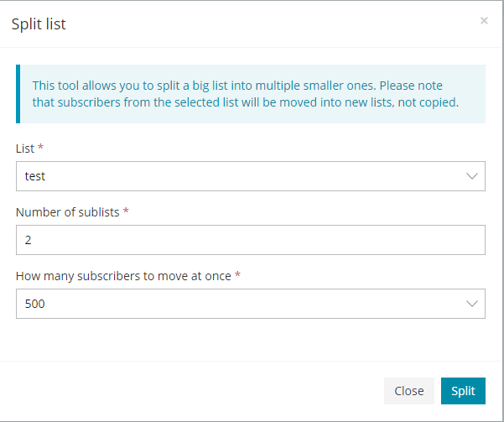Dismiss the dialog with the X icon
Viewport: 504px width, 422px height.
(484, 21)
